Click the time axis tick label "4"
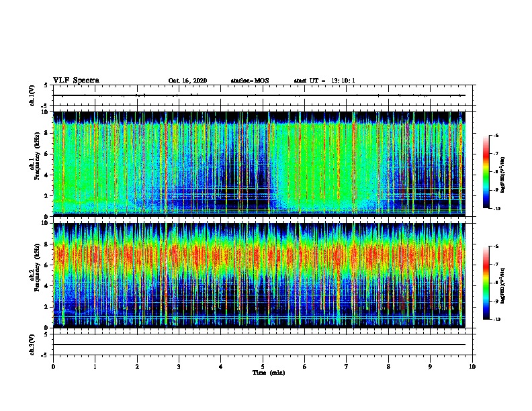 [x=221, y=367]
